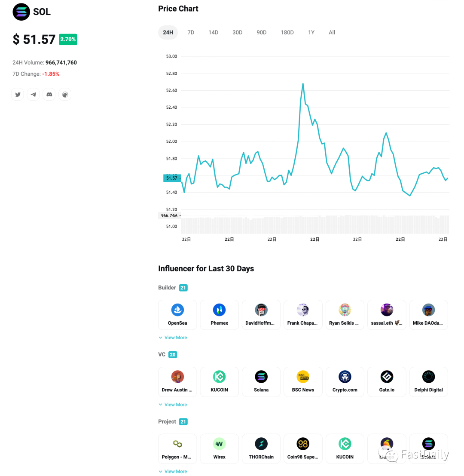Open the Crypto.com card
The image size is (464, 476).
pos(345,382)
